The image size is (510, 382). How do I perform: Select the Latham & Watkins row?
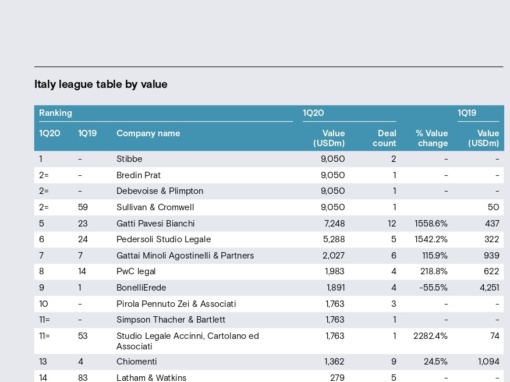tap(269, 378)
